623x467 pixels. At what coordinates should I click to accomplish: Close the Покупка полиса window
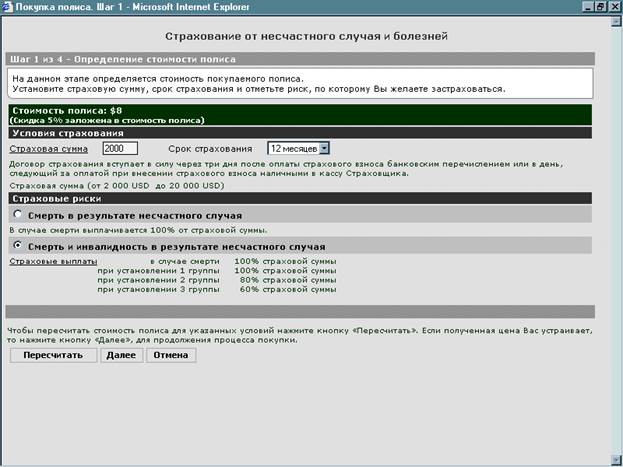(x=615, y=6)
